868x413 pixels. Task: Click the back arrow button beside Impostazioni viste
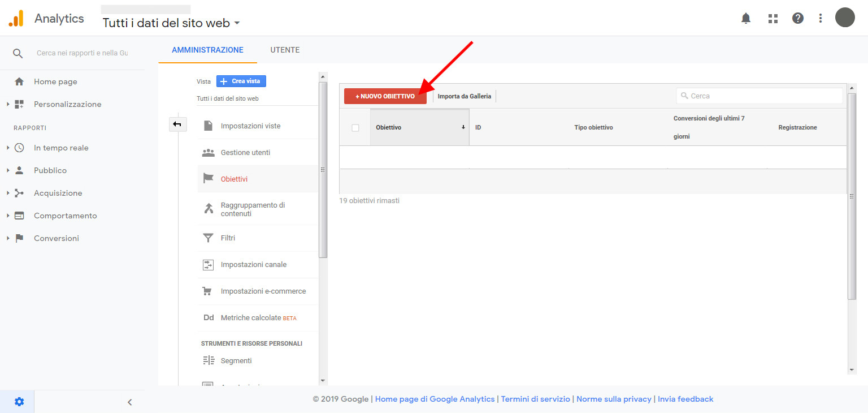pyautogui.click(x=177, y=124)
